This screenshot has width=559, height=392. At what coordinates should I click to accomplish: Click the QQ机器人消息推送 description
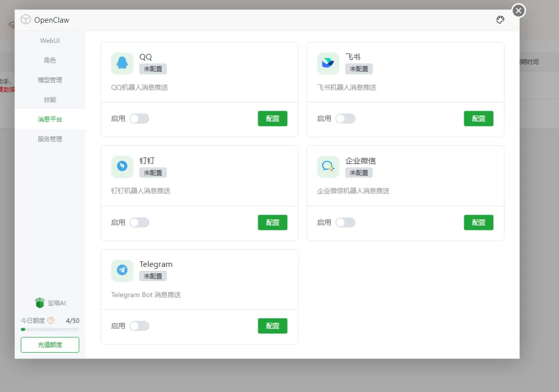139,87
